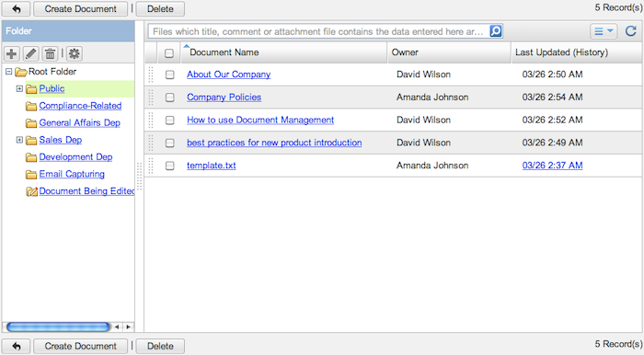Viewport: 644px width, 355px height.
Task: Sort by Document Name column header
Action: click(x=224, y=52)
